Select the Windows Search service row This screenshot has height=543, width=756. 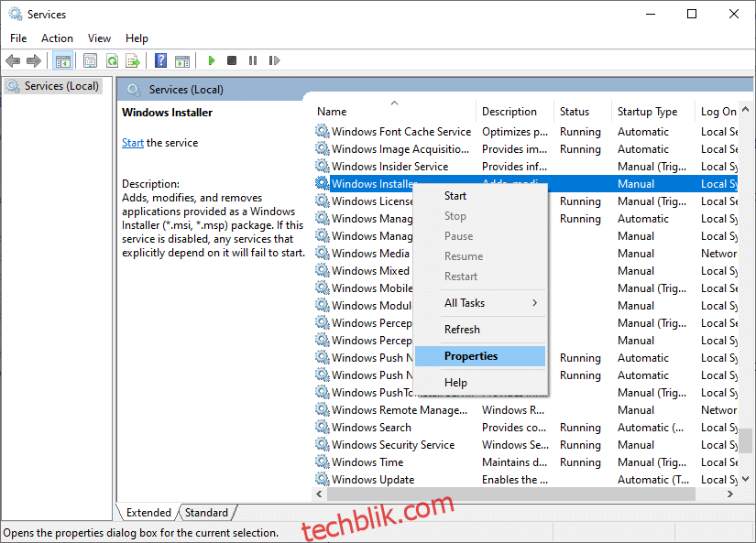[x=527, y=428]
